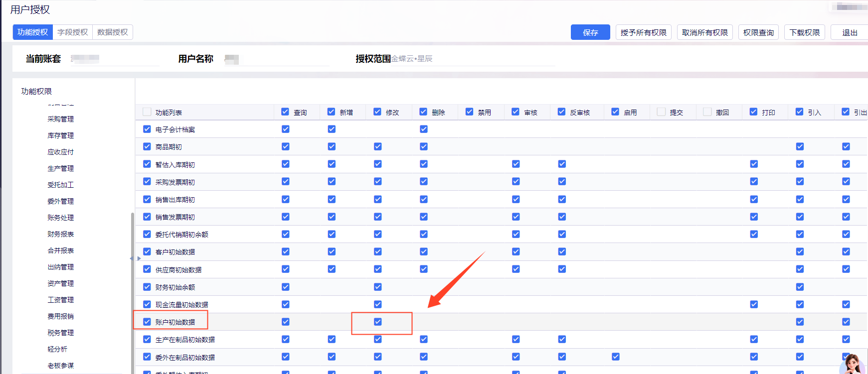Select 采购管理 in the function tree

(61, 119)
